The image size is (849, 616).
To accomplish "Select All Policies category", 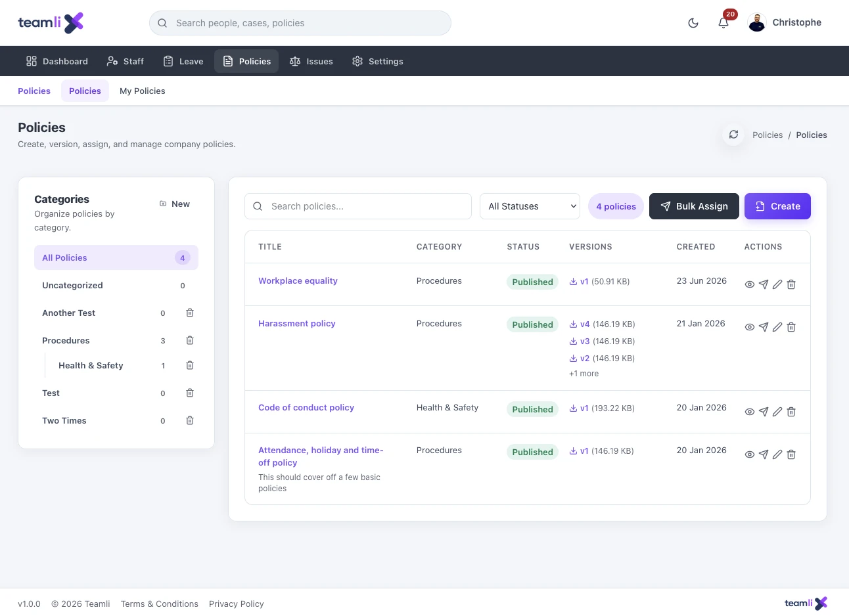I will point(116,257).
